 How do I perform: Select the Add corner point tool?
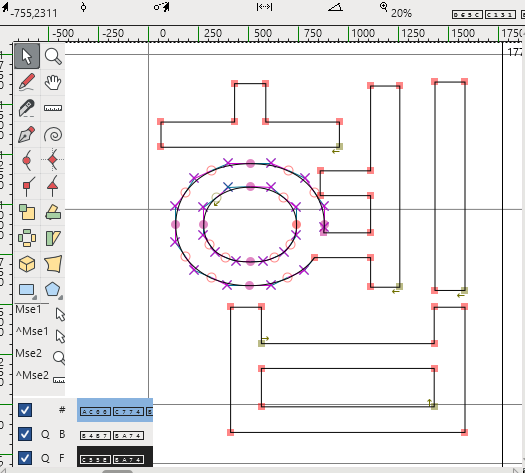click(x=27, y=186)
